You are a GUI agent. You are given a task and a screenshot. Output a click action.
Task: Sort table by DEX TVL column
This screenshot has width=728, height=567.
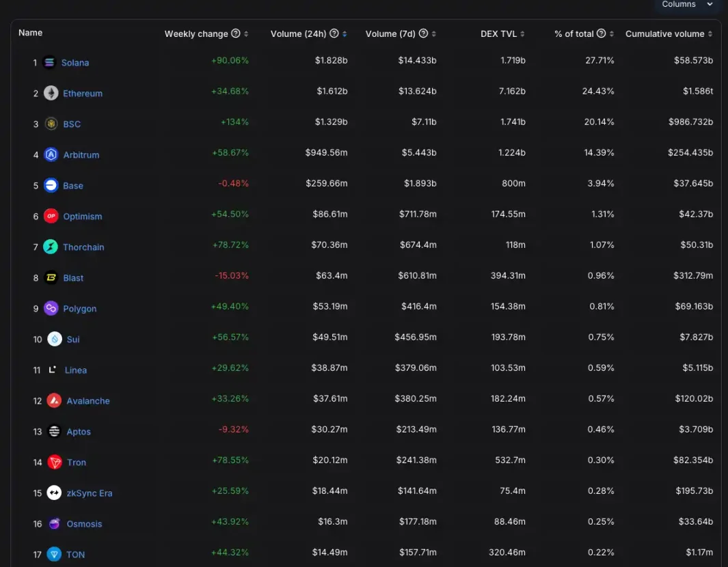[x=503, y=33]
